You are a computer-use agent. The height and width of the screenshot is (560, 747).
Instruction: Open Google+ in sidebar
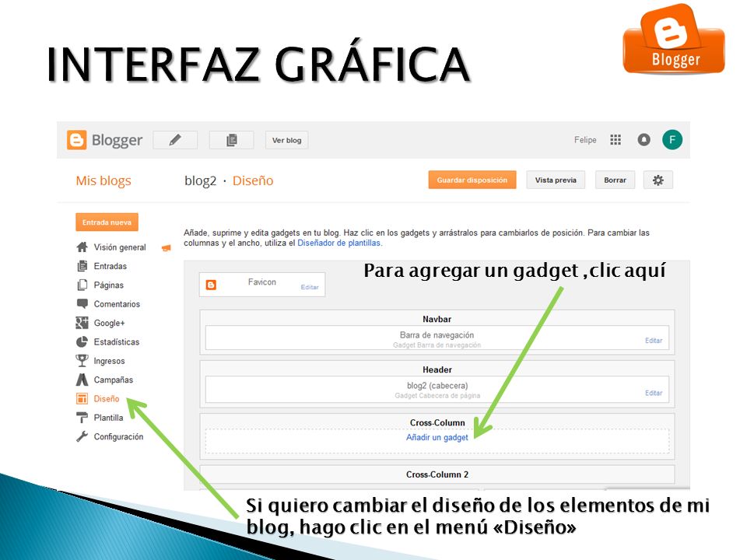[109, 323]
